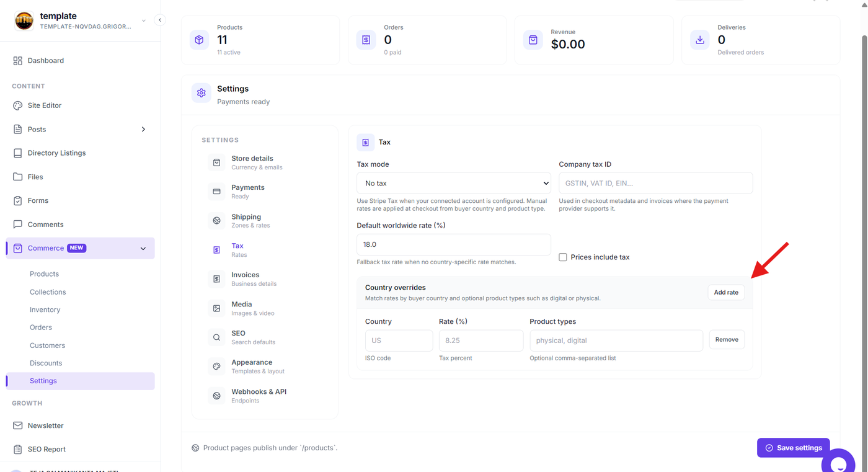Focus the Company tax ID field
The width and height of the screenshot is (868, 472).
(655, 183)
